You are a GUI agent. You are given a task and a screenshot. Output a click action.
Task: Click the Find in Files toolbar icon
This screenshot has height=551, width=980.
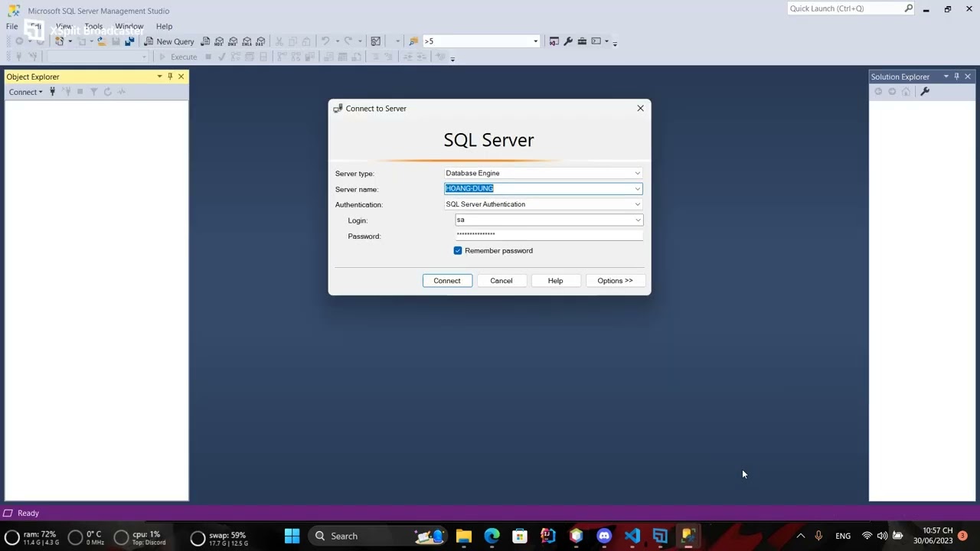click(x=413, y=41)
